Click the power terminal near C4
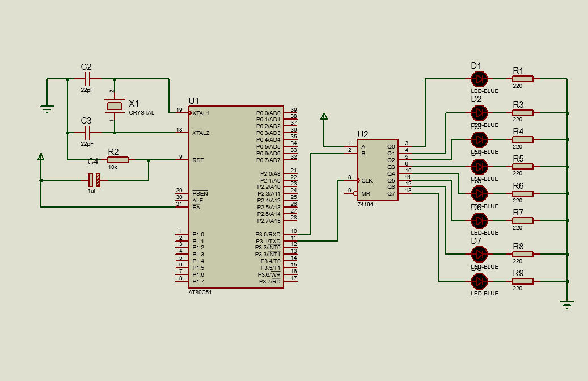 pos(41,157)
